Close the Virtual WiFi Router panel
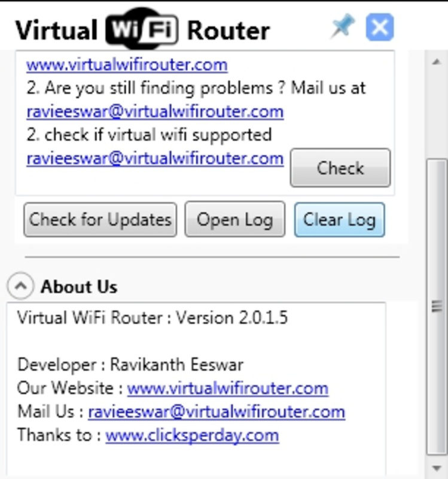This screenshot has height=479, width=448. pos(380,27)
